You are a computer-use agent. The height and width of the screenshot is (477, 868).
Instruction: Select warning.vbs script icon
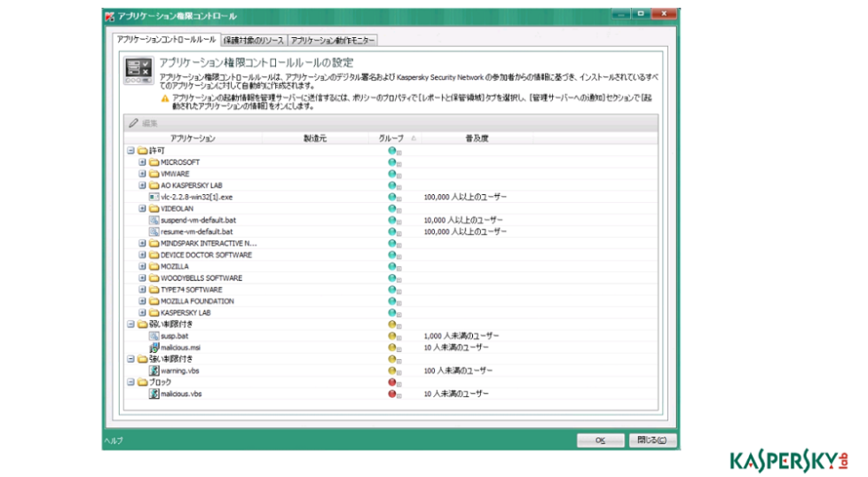(x=154, y=371)
